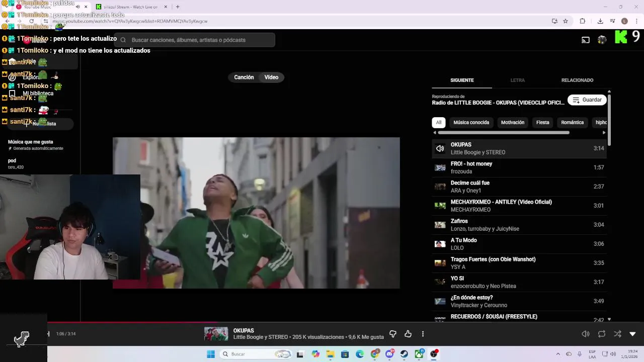Click the Chrome address bar URL
This screenshot has height=362, width=644.
pyautogui.click(x=130, y=21)
